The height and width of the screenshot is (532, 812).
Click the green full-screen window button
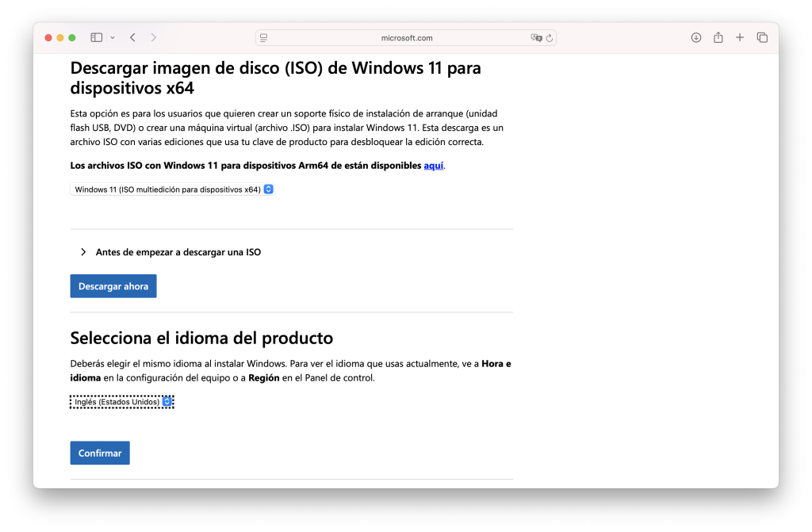[72, 37]
